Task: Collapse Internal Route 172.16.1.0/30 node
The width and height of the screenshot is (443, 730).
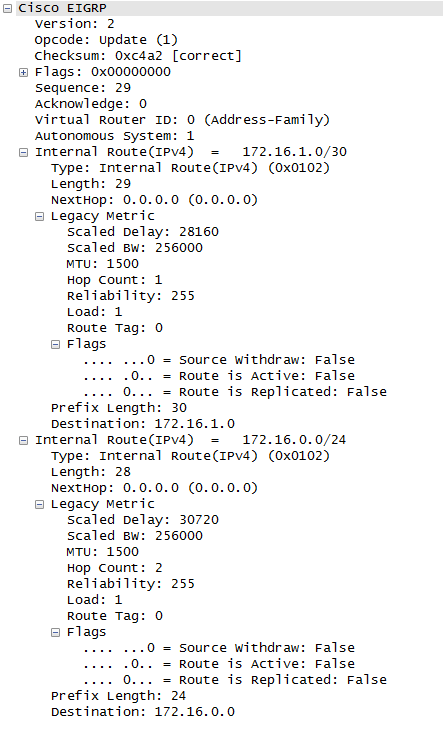Action: [x=23, y=152]
